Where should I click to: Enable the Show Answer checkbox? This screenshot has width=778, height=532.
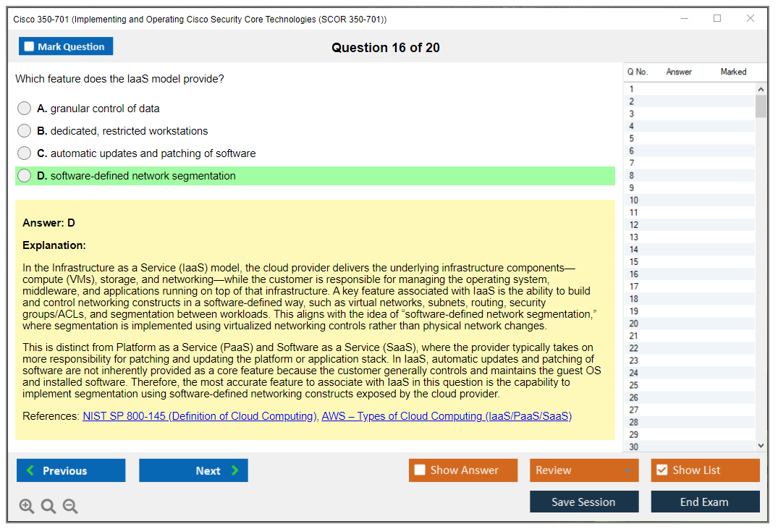pos(420,470)
